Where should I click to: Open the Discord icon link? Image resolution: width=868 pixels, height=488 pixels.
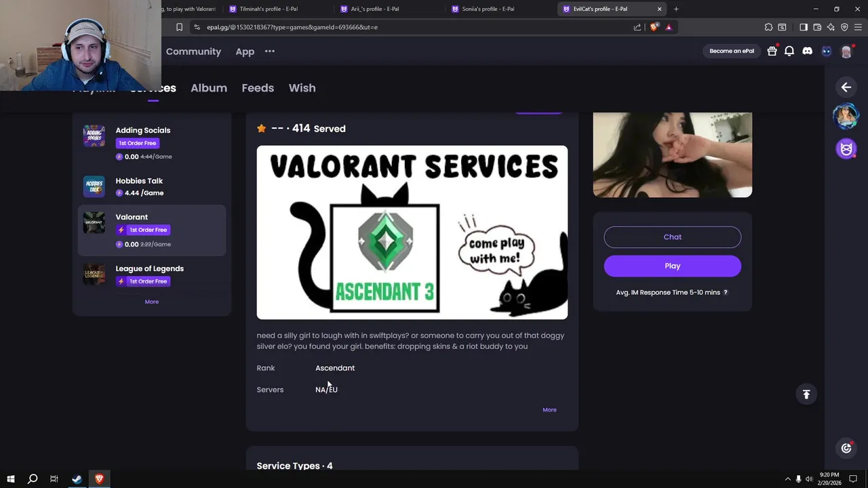[x=807, y=51]
